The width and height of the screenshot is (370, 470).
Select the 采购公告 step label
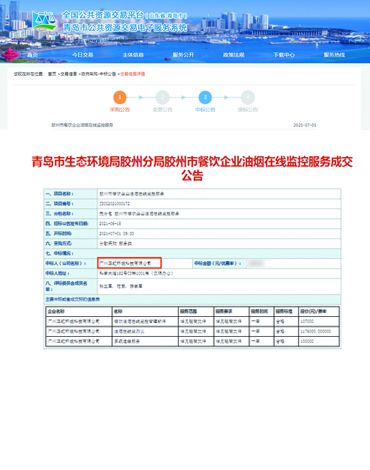click(120, 109)
